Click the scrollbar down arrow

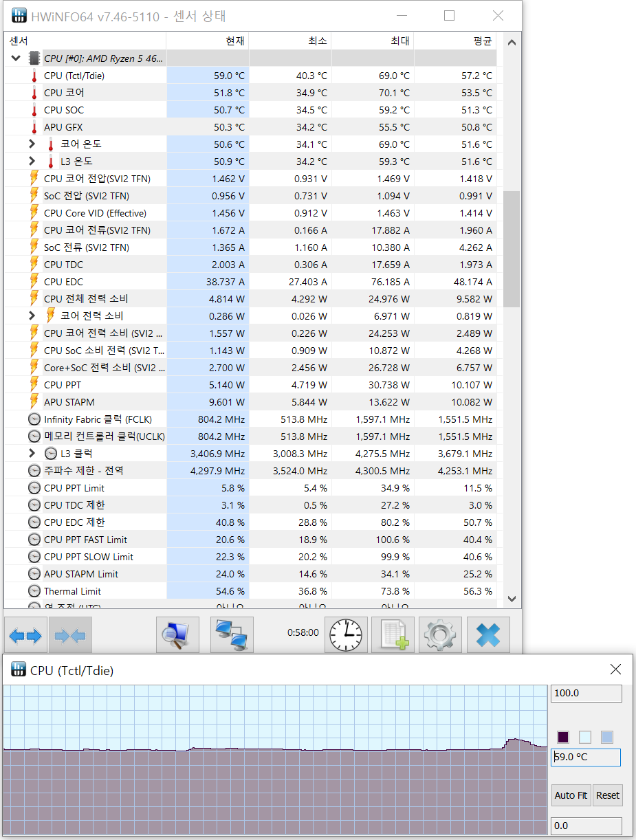[x=511, y=599]
